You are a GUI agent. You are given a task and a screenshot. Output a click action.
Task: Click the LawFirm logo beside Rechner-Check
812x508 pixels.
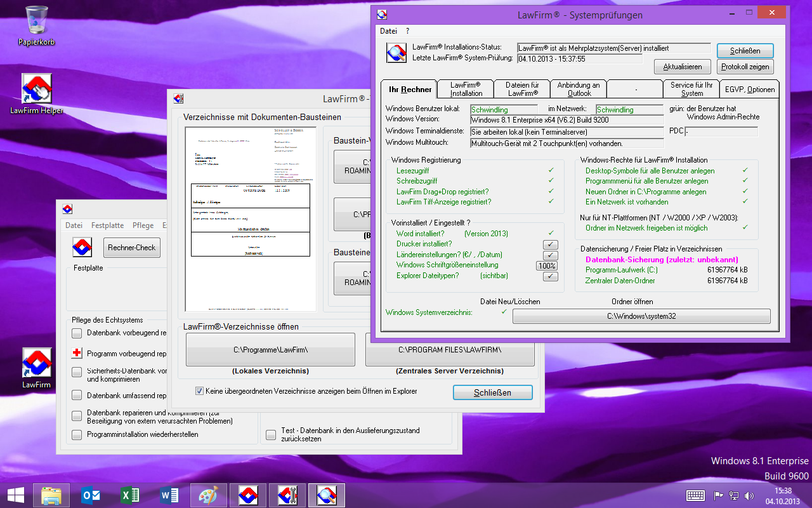[81, 247]
